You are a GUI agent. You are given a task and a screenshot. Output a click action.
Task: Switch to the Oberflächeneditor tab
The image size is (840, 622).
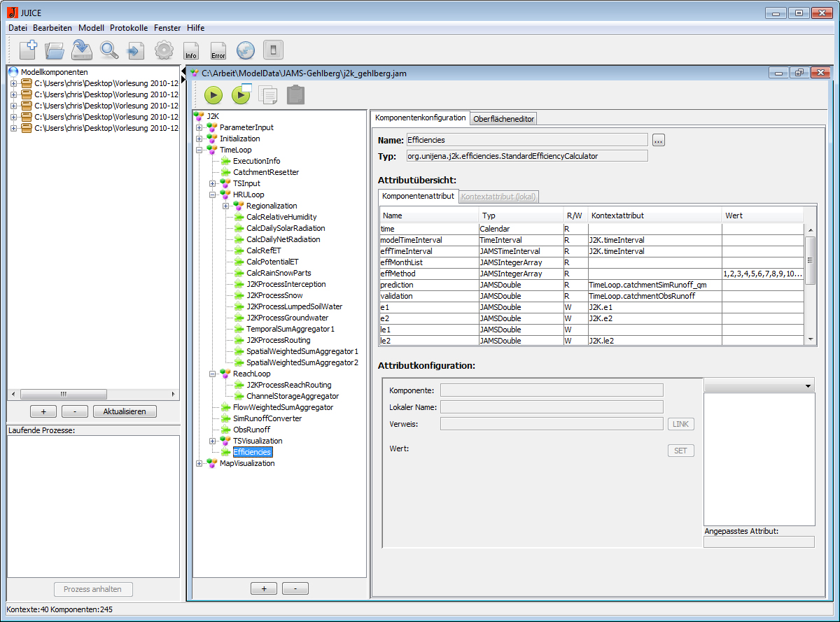click(504, 119)
